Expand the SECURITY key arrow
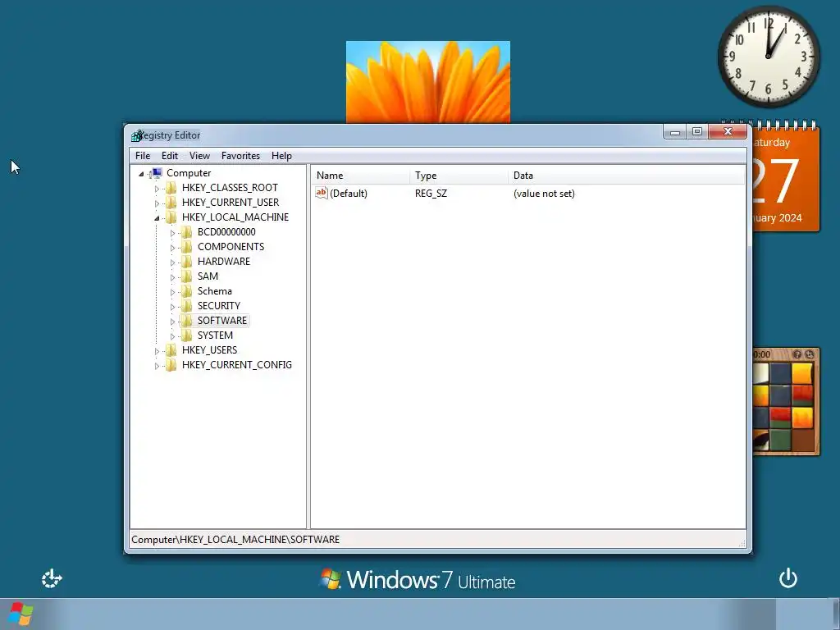Screen dimensions: 840x630 point(172,307)
